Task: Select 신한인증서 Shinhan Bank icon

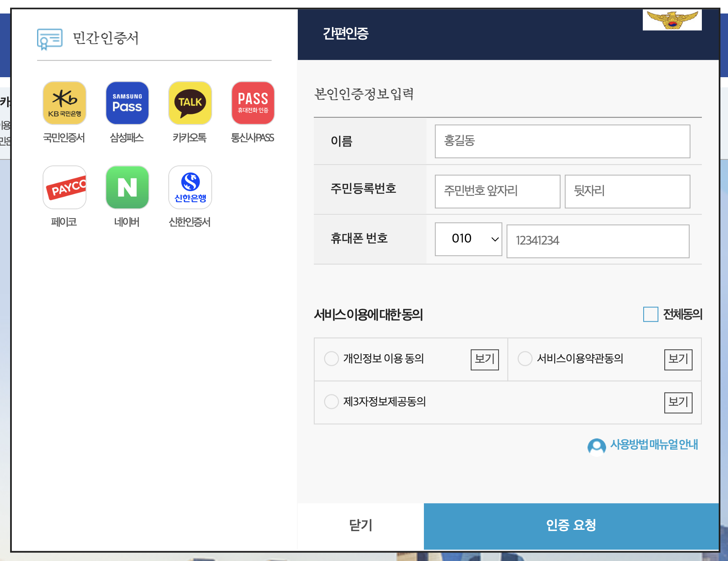Action: coord(190,187)
